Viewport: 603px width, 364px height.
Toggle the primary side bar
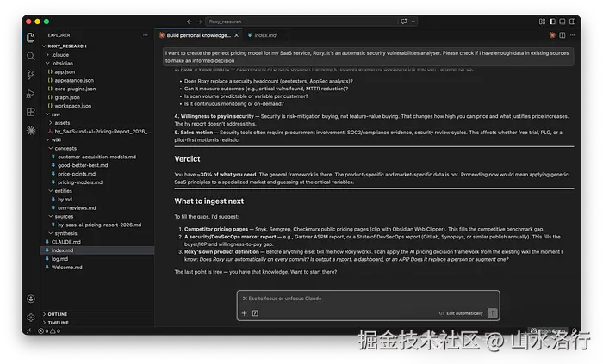point(552,22)
